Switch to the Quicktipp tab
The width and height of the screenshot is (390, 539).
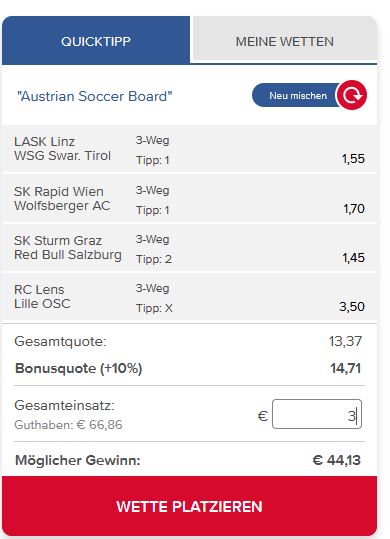coord(96,41)
